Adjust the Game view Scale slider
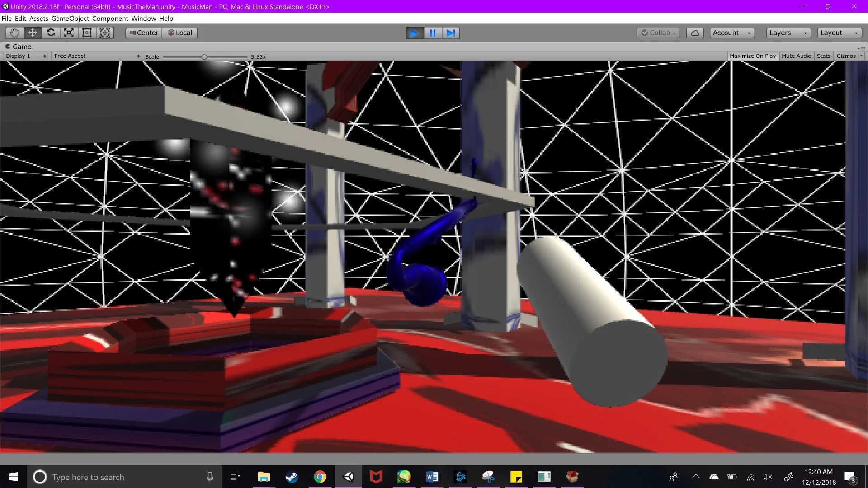Image resolution: width=868 pixels, height=488 pixels. 205,57
